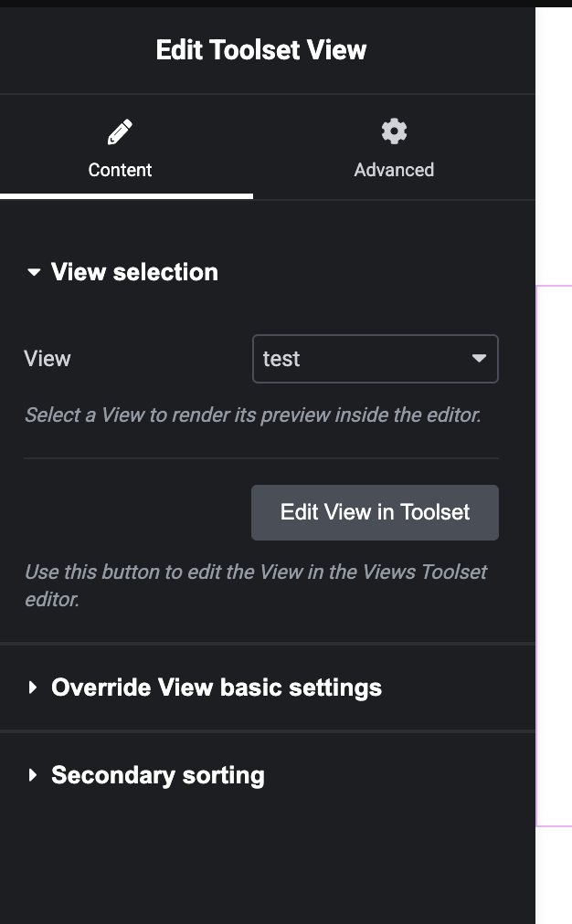Click the down arrow beside View selection
The height and width of the screenshot is (924, 572).
click(34, 272)
